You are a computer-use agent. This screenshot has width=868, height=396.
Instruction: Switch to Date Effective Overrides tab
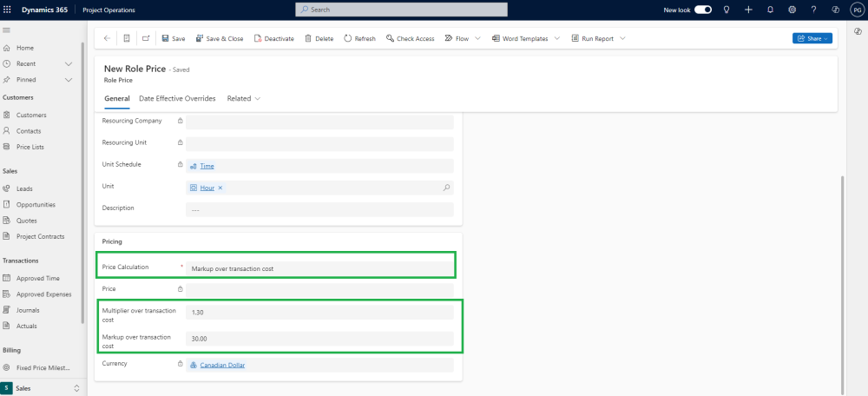click(177, 99)
